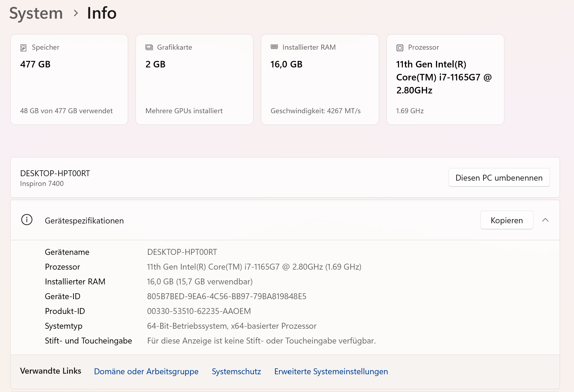Select Geräte-ID value 805B7BED-9EA6-4C56-BB97-79BA819848E5

(227, 297)
